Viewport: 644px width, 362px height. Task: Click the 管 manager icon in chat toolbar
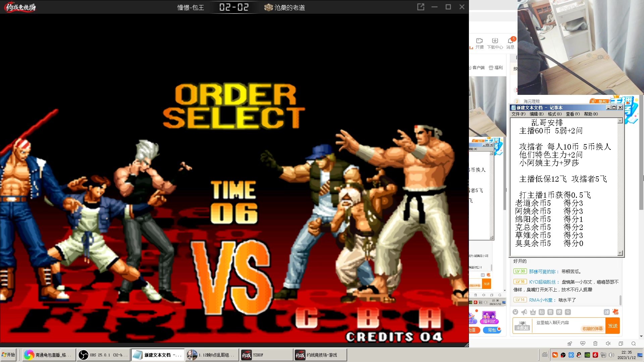click(550, 312)
